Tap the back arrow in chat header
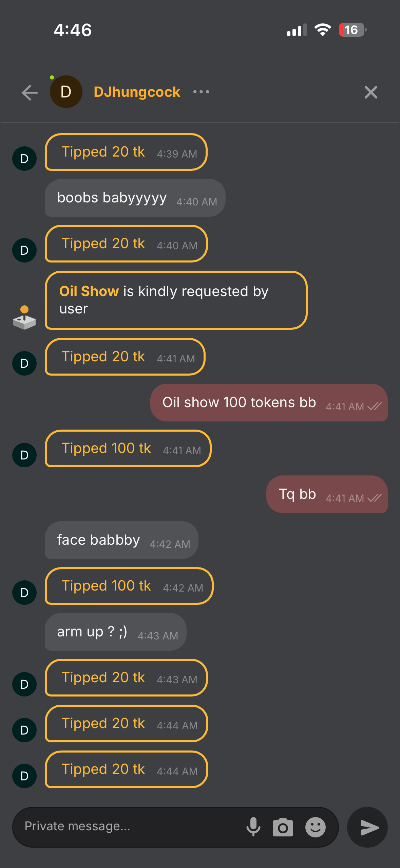 [x=30, y=92]
